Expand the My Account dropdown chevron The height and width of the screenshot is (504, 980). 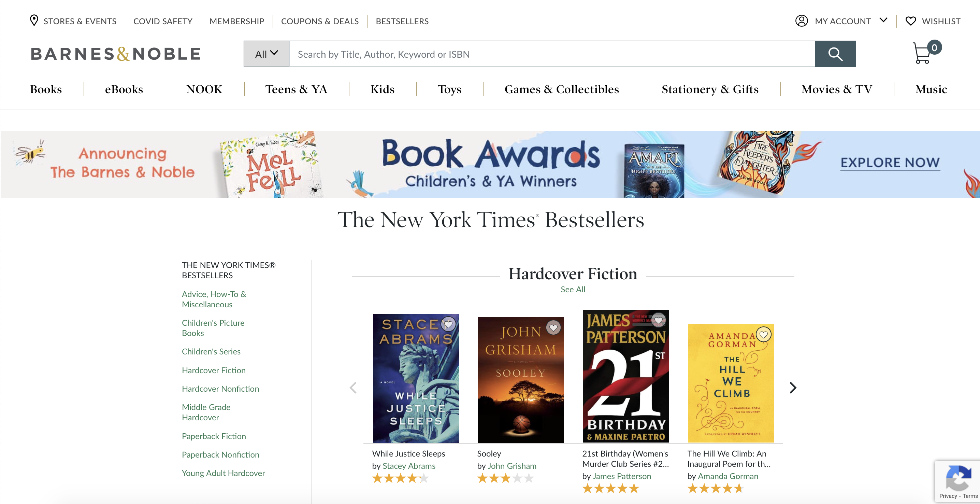tap(883, 20)
